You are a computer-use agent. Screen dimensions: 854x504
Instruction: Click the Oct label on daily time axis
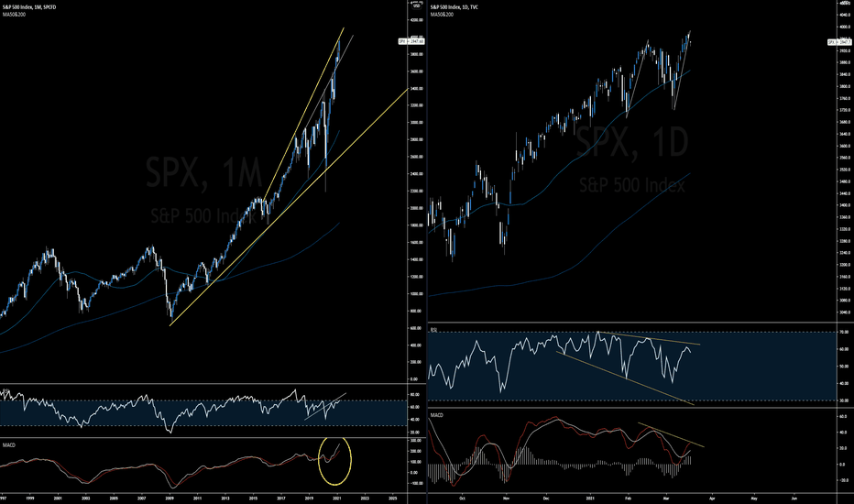click(x=462, y=498)
